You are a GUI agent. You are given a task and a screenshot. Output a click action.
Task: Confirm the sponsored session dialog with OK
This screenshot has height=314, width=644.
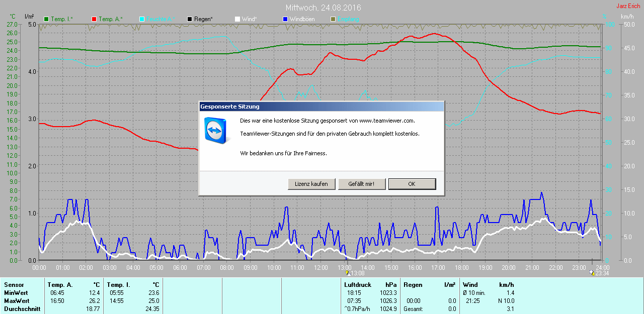(412, 184)
